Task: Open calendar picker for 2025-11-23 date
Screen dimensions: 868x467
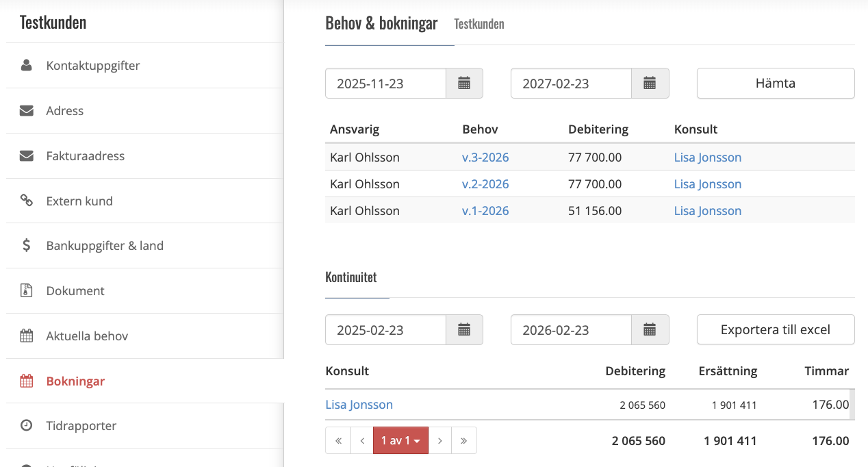Action: [x=464, y=84]
